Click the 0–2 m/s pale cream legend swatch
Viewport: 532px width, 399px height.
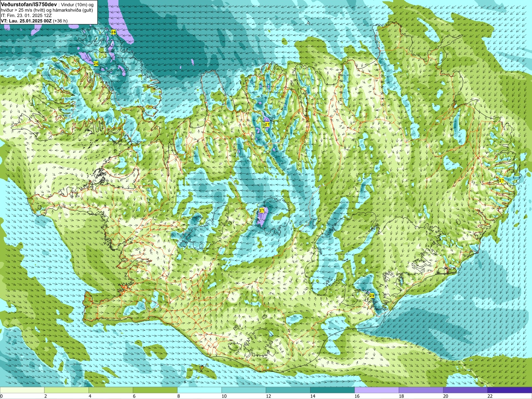[22, 390]
